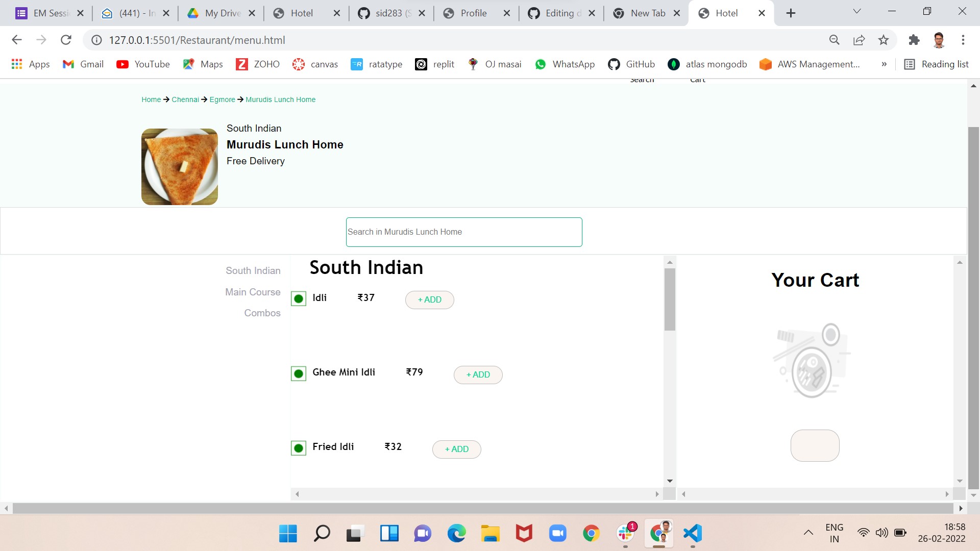Click the Search in Murudis Lunch Home field
This screenshot has height=551, width=980.
tap(463, 232)
